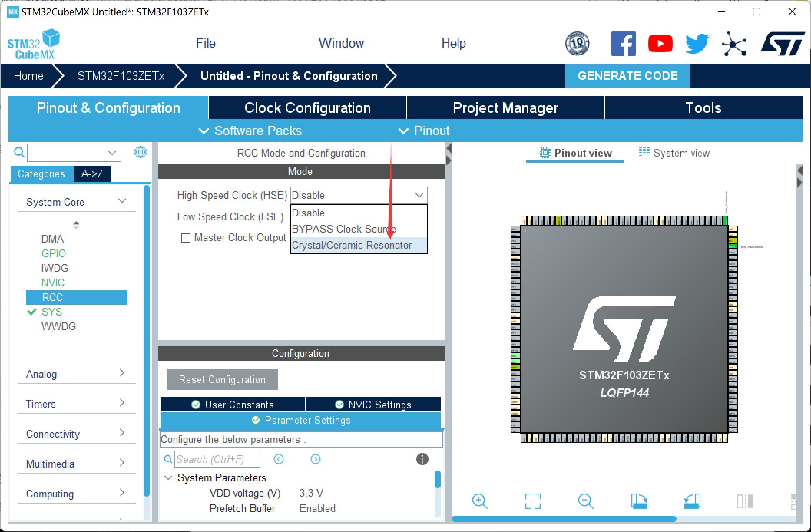Select the Pinout & Configuration tab
The width and height of the screenshot is (811, 532).
tap(108, 108)
